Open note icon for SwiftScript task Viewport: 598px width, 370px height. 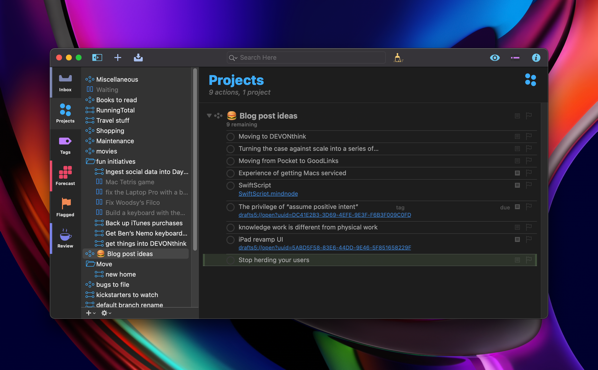coord(517,185)
